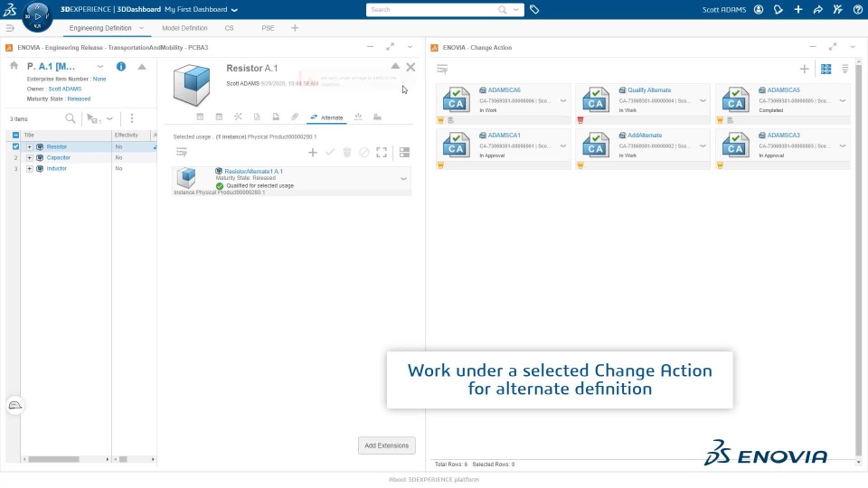Open dropdown next to P. A.1 title
Viewport: 868px width, 488px height.
(100, 66)
